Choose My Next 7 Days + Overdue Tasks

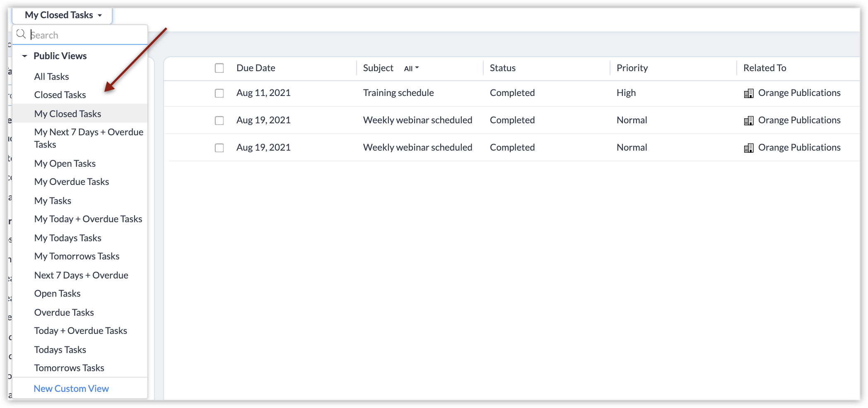tap(89, 138)
